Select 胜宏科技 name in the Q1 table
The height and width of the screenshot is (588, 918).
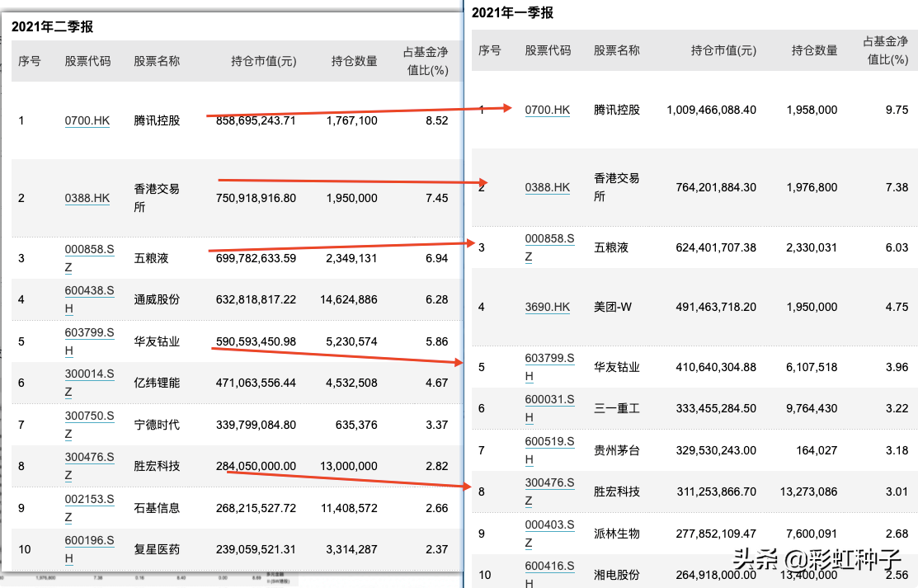coord(616,492)
